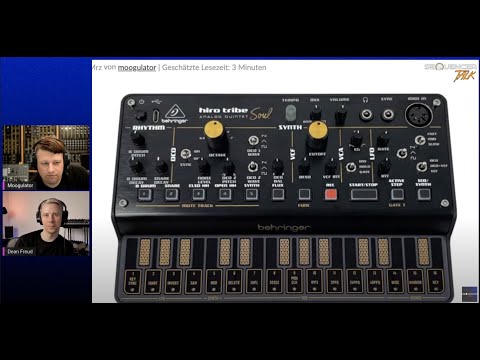Image resolution: width=480 pixels, height=360 pixels.
Task: Select button 4 Open HH
Action: click(x=225, y=194)
